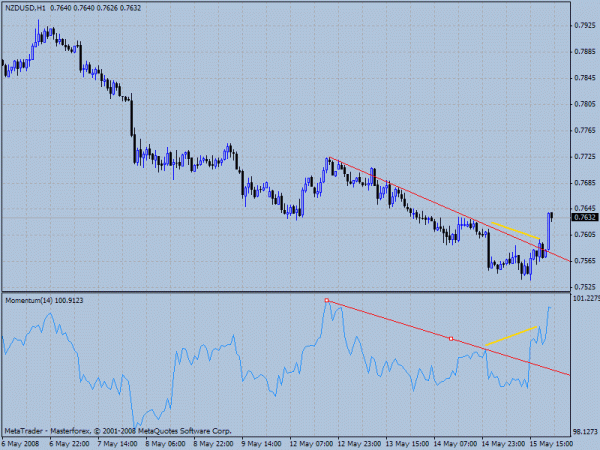
Task: Click the Momentum(14) 100.9123 indicator label
Action: (x=44, y=300)
